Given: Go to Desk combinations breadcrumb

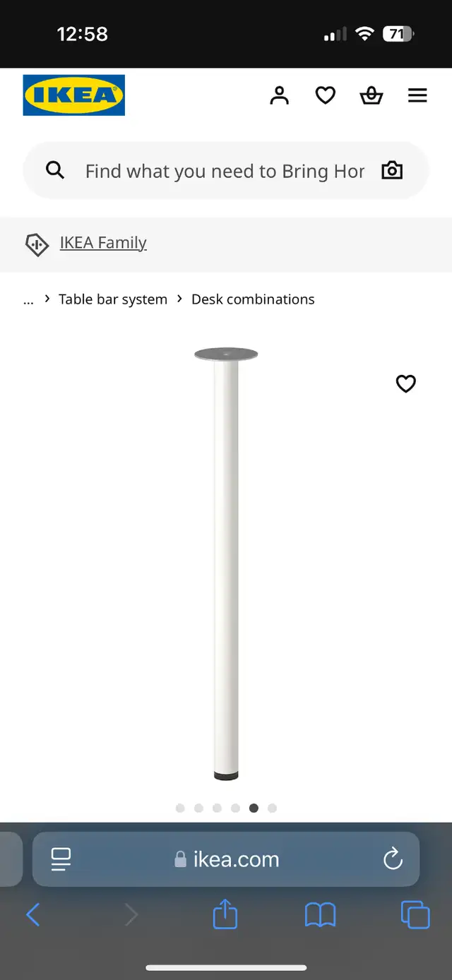Looking at the screenshot, I should point(253,299).
